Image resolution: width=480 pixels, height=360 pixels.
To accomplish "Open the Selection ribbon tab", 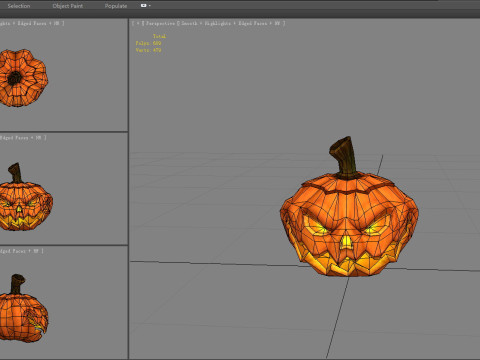I will 19,6.
